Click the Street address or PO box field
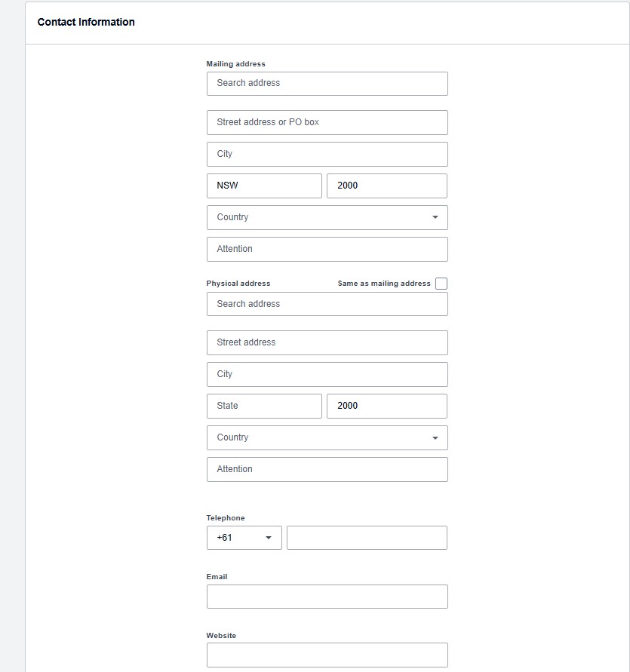 point(327,122)
